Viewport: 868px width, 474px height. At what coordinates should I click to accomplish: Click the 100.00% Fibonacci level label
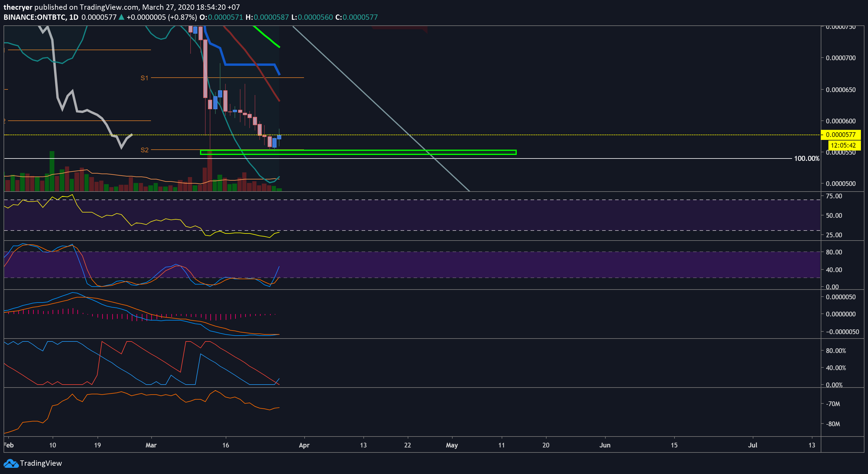pos(807,158)
